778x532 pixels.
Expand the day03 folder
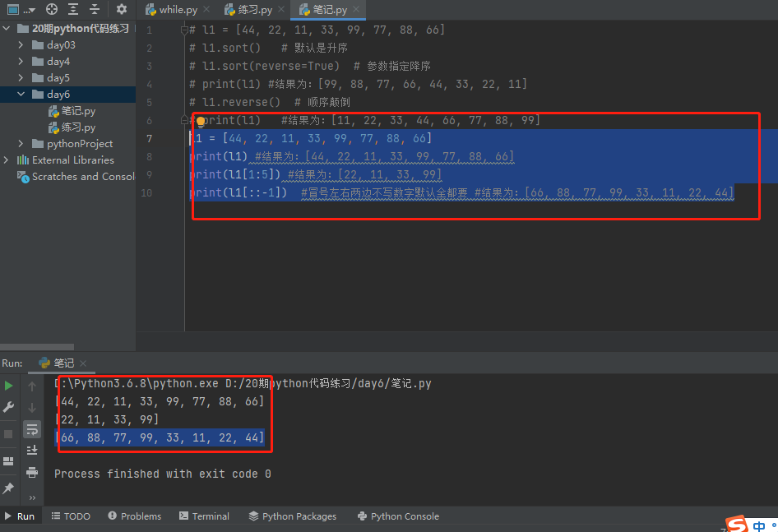click(21, 44)
